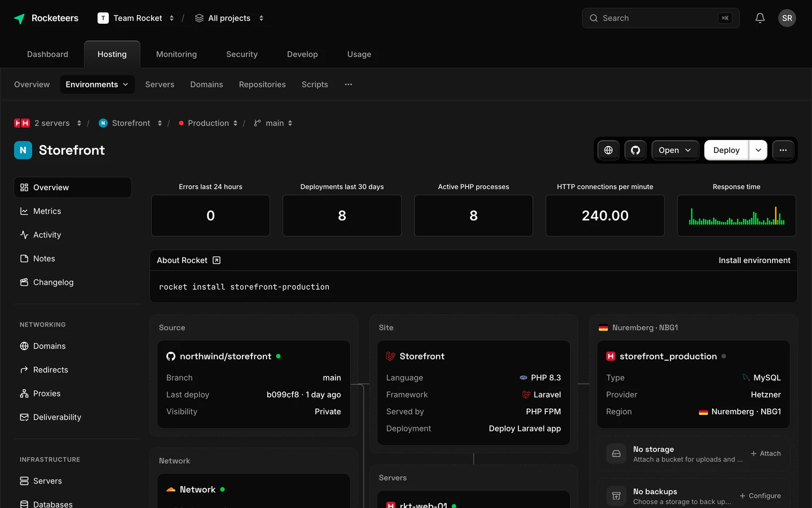812x508 pixels.
Task: Open the SR user avatar menu
Action: tap(787, 18)
